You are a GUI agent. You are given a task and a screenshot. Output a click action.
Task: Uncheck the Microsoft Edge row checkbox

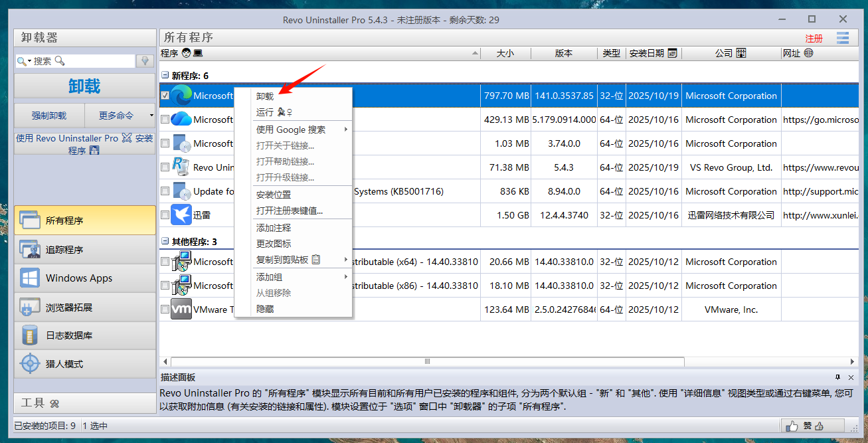coord(165,96)
